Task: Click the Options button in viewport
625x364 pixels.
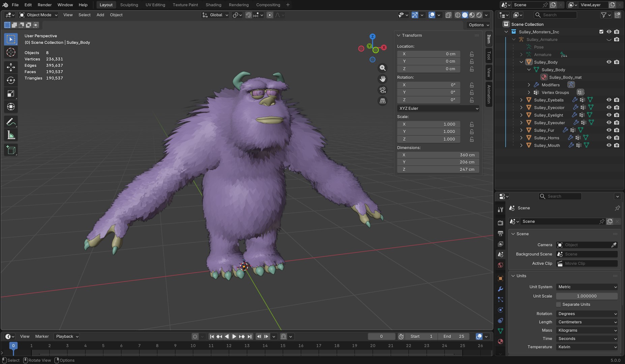Action: click(x=478, y=25)
